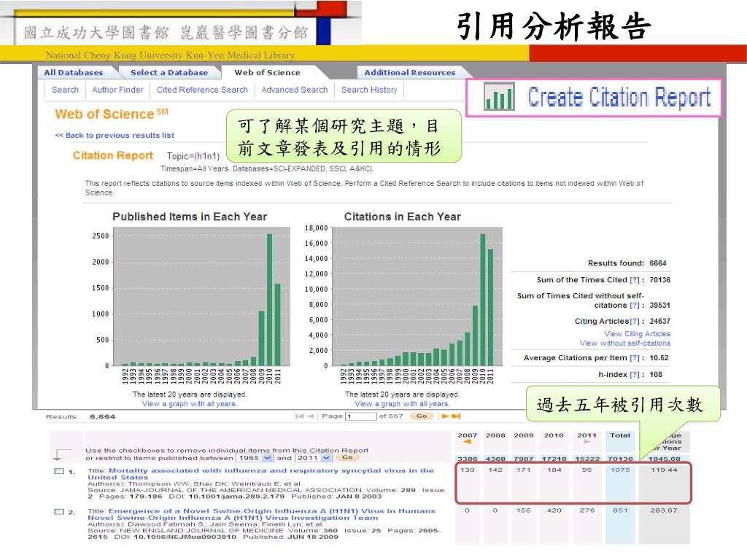View all-years graph under Published Items
The image size is (747, 560).
pos(190,404)
